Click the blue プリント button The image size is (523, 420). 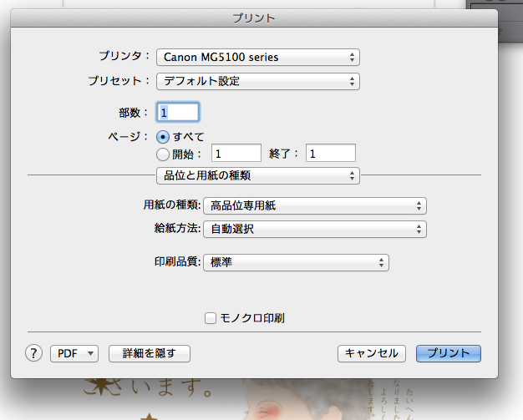449,353
